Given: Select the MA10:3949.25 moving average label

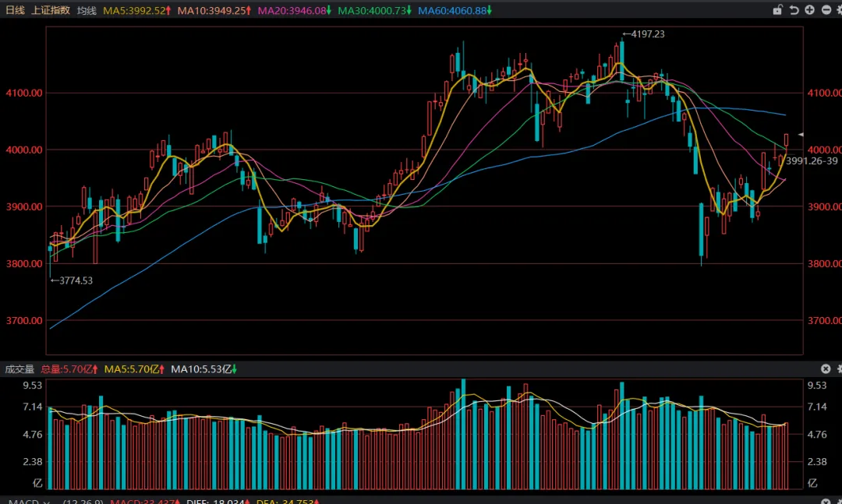Looking at the screenshot, I should click(214, 10).
